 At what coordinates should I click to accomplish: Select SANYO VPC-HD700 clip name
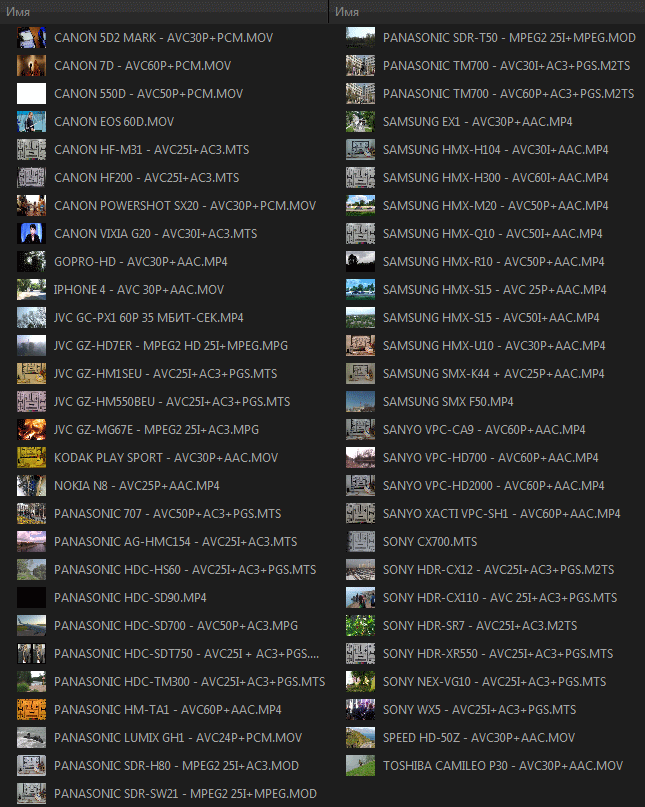tap(491, 458)
